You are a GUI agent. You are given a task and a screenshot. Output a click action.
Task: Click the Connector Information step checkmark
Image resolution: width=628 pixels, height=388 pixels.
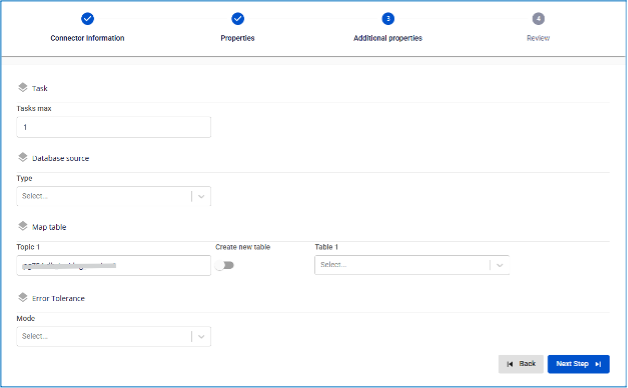point(87,18)
